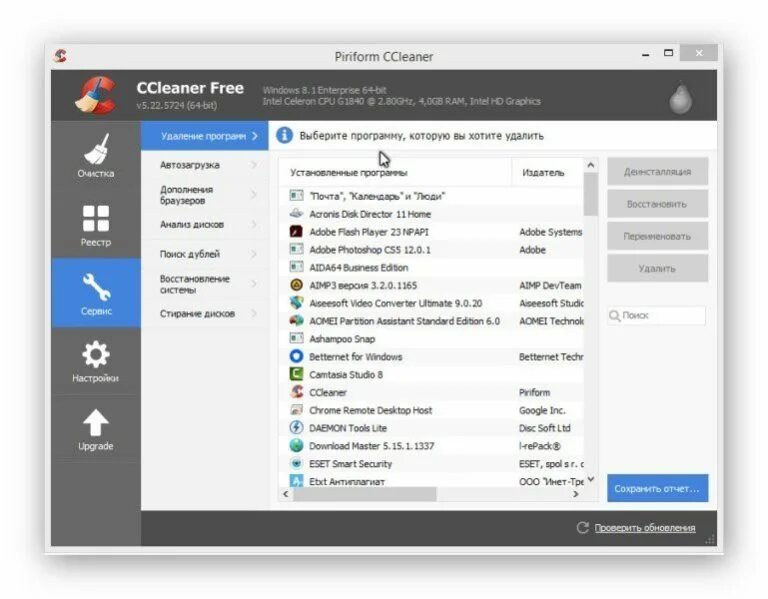Click AIMP DevTeam publisher cell
Image resolution: width=768 pixels, height=599 pixels.
click(550, 286)
